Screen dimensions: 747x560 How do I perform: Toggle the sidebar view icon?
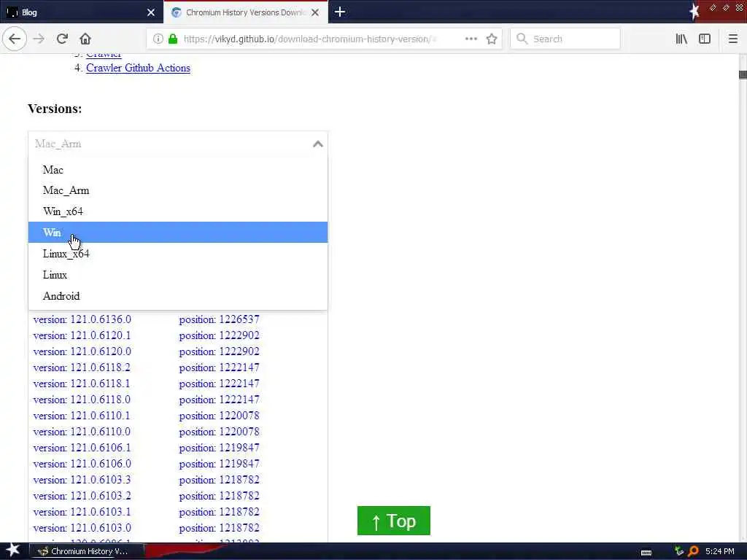coord(705,39)
